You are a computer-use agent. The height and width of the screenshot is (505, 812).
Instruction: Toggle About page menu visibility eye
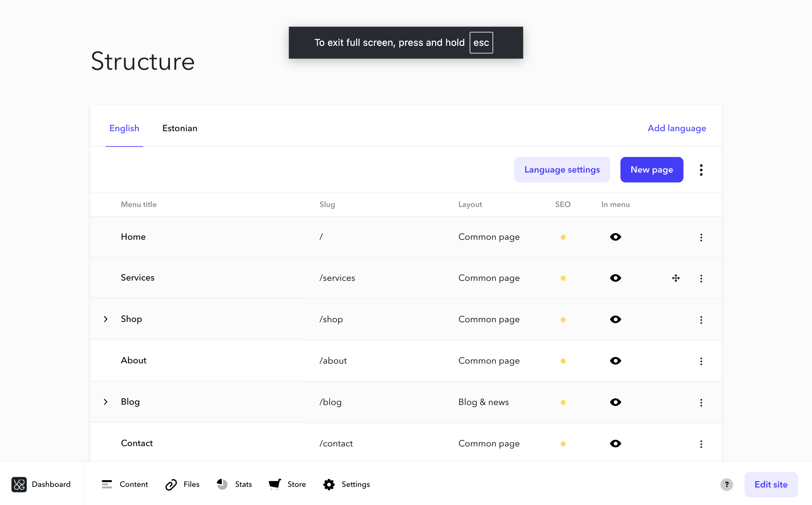[615, 361]
